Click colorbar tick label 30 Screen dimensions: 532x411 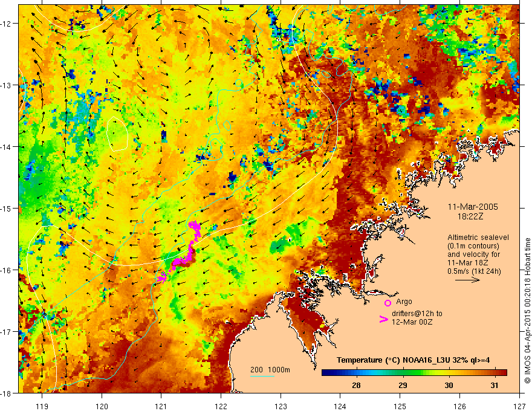coord(449,385)
